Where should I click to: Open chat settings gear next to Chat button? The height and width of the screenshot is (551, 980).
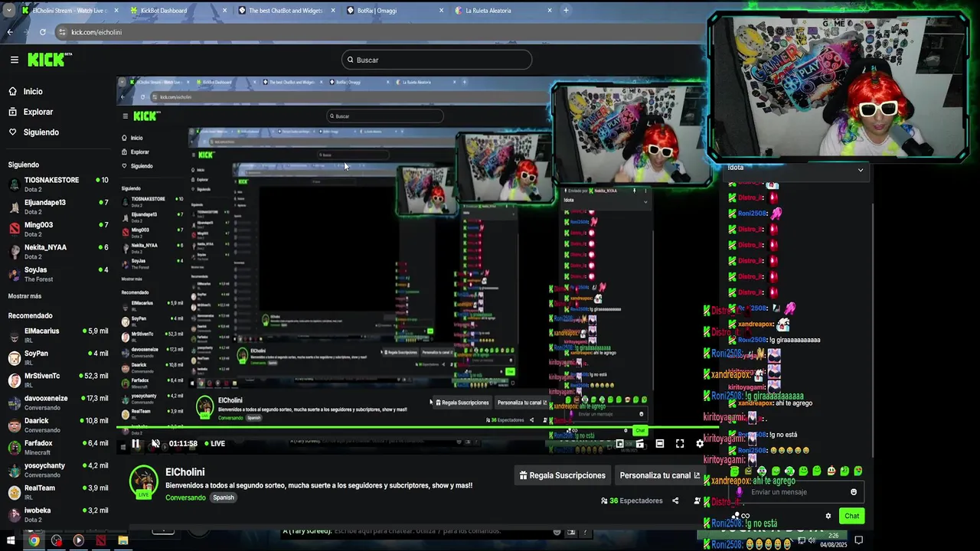pos(828,516)
